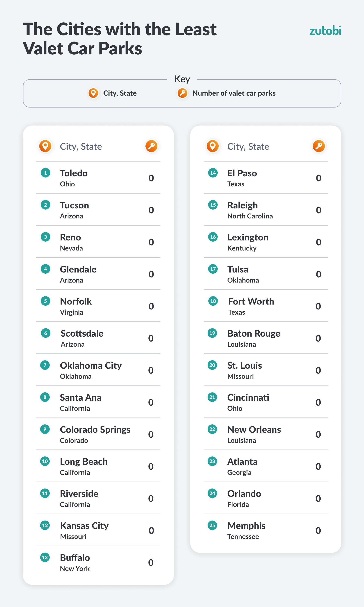The width and height of the screenshot is (364, 607).
Task: Select the Tucson city name
Action: coord(74,205)
